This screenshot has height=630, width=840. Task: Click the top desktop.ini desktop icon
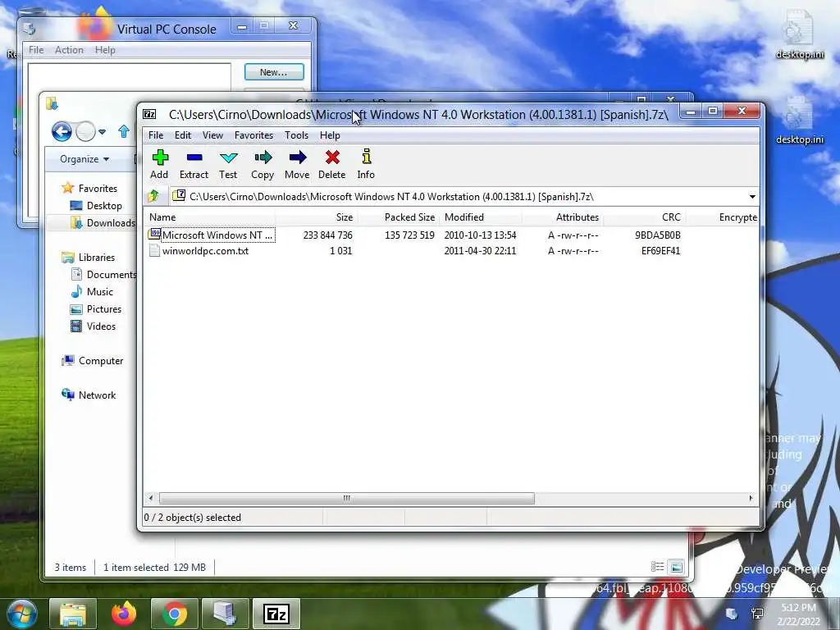click(800, 34)
